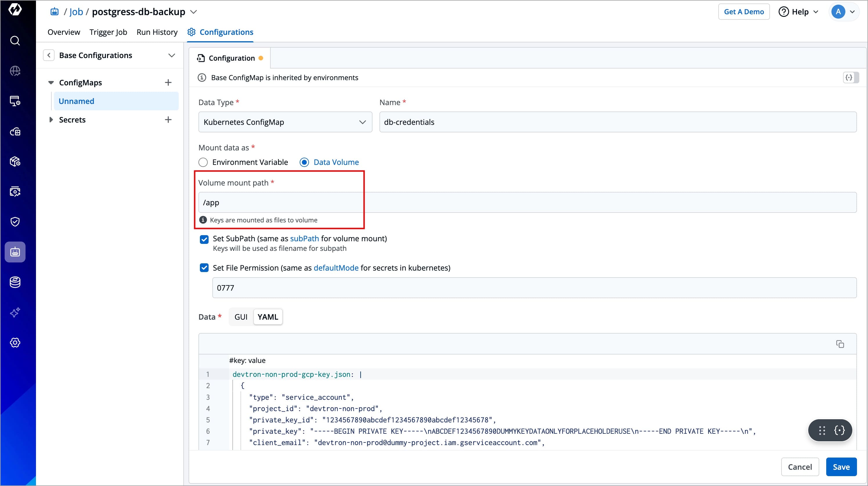
Task: Click the Volume mount path input field
Action: pyautogui.click(x=527, y=202)
